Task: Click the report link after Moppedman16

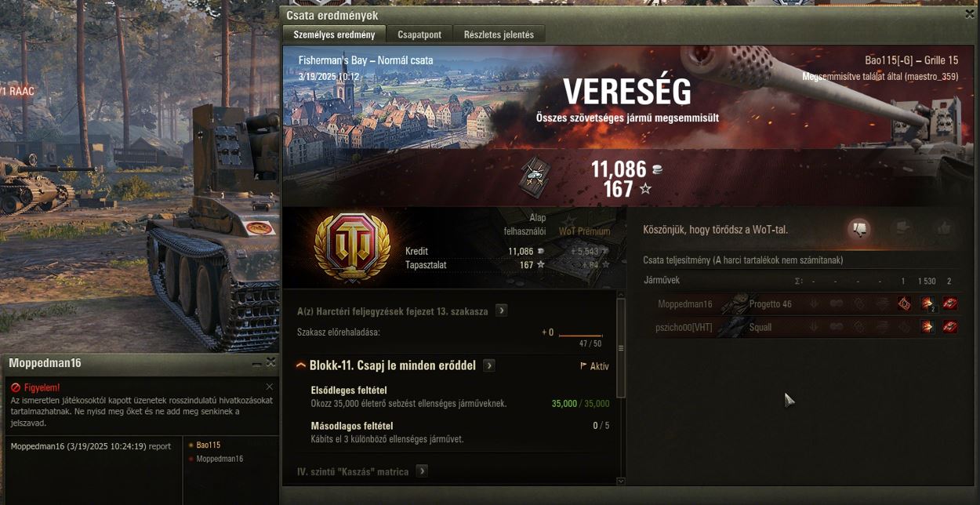Action: pos(160,446)
